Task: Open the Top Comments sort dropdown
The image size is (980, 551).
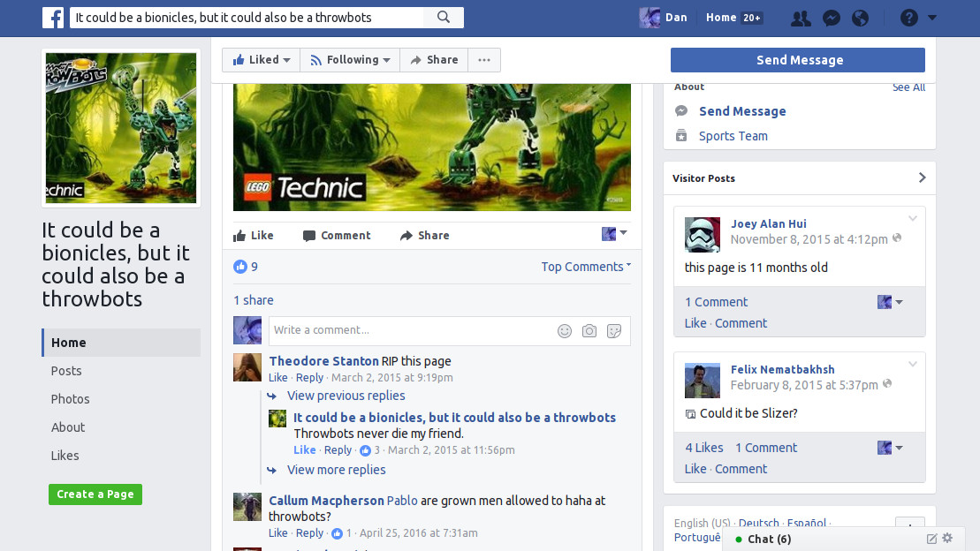Action: pos(586,267)
